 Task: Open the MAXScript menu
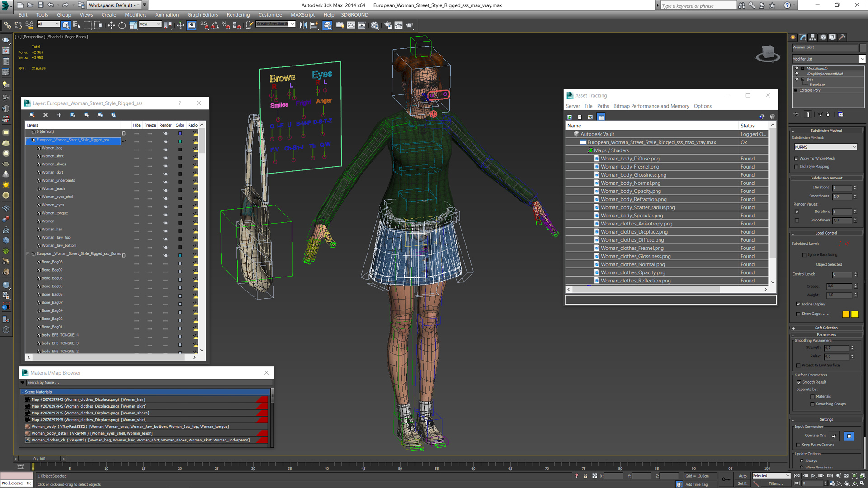pos(302,15)
